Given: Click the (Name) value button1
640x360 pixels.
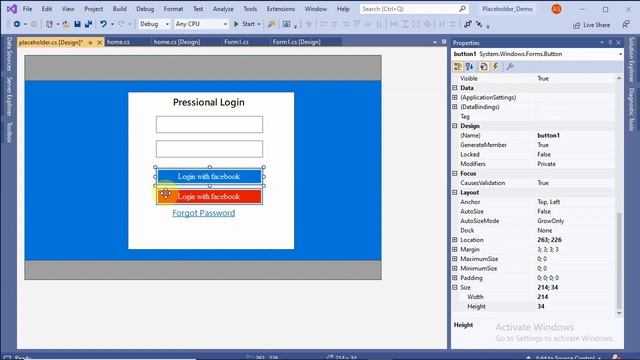Looking at the screenshot, I should coord(548,136).
